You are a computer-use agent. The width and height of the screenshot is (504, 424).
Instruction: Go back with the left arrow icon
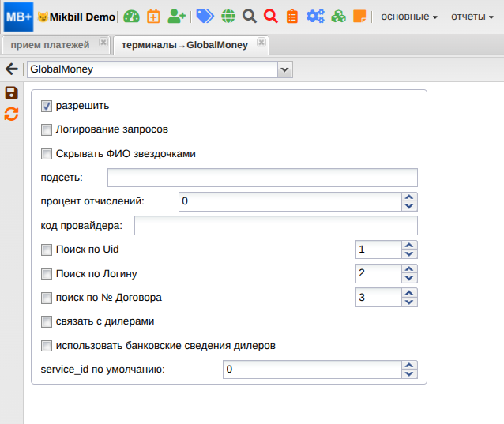12,69
